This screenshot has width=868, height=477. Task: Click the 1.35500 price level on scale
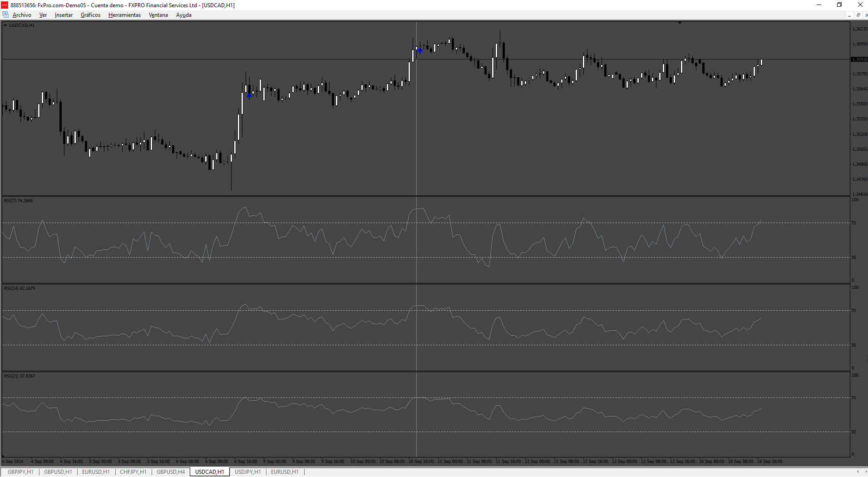[x=860, y=104]
